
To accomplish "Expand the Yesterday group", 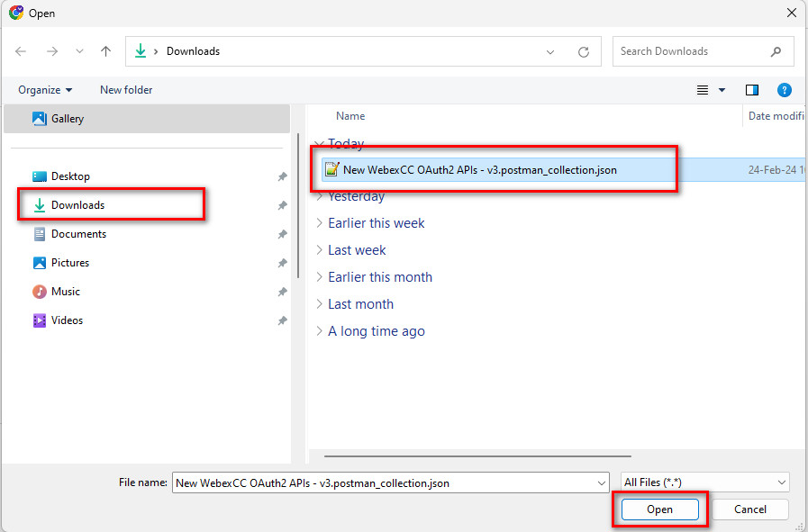I will [320, 196].
